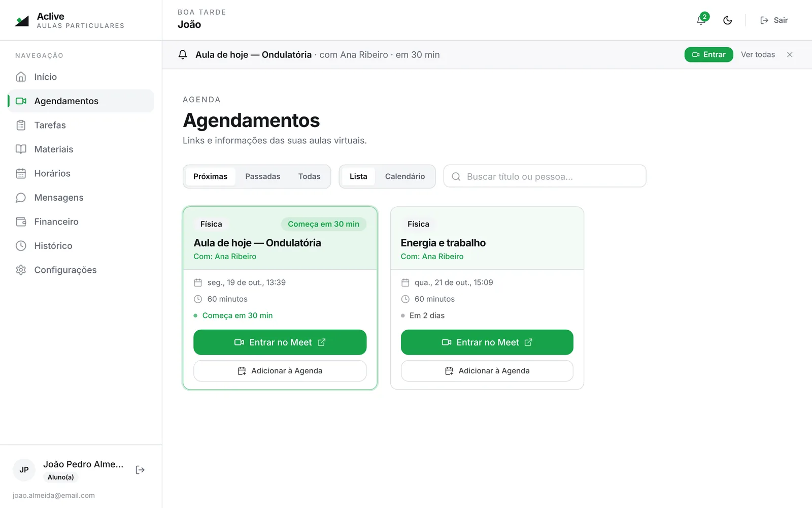Switch to Calendário view
Viewport: 812px width, 508px height.
click(x=405, y=176)
